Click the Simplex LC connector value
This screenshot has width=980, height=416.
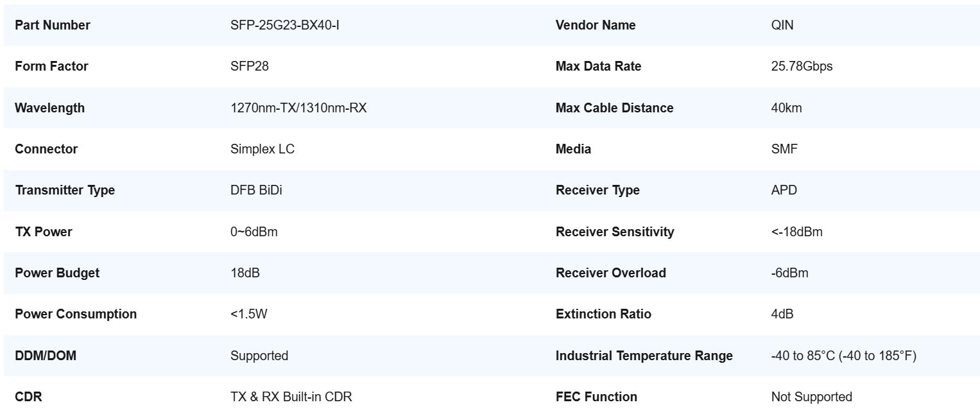point(262,149)
